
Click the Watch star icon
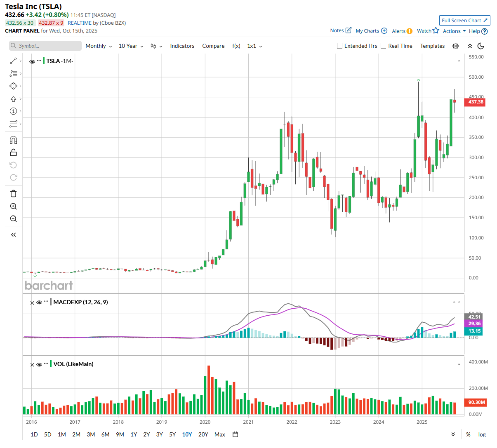click(x=436, y=30)
